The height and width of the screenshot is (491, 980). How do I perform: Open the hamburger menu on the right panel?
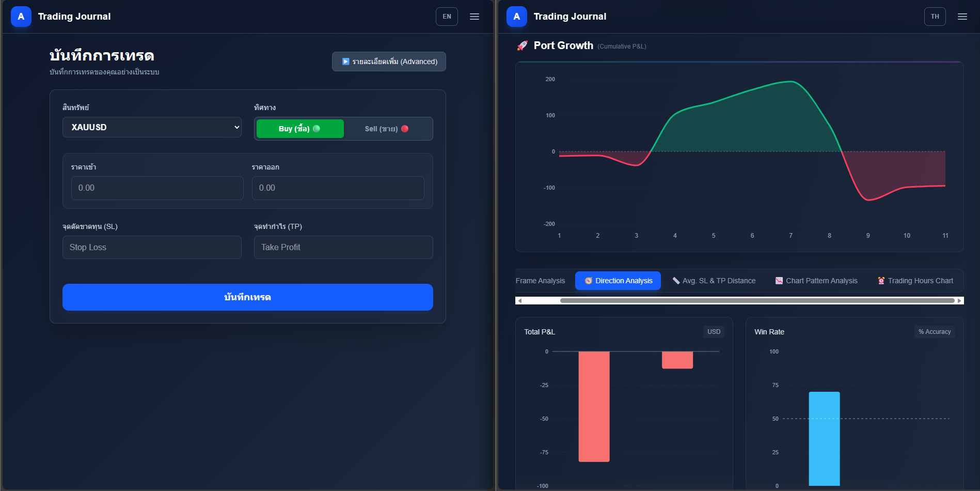[x=962, y=16]
